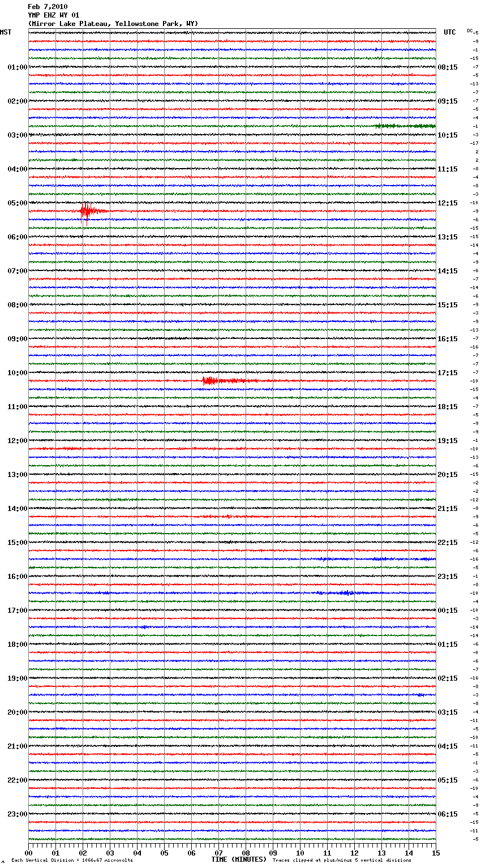Click minute tick label 08 on bottom axis

(246, 853)
